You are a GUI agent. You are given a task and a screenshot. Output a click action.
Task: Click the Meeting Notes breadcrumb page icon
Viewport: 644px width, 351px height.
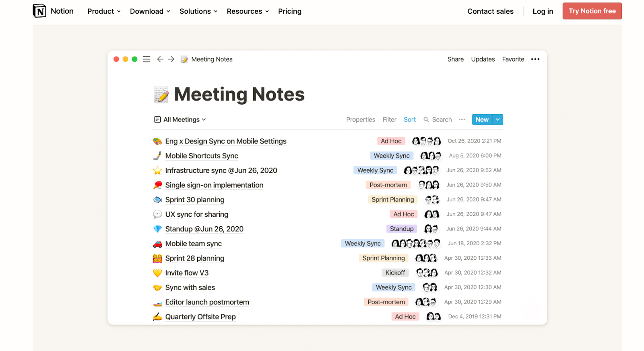(x=184, y=60)
